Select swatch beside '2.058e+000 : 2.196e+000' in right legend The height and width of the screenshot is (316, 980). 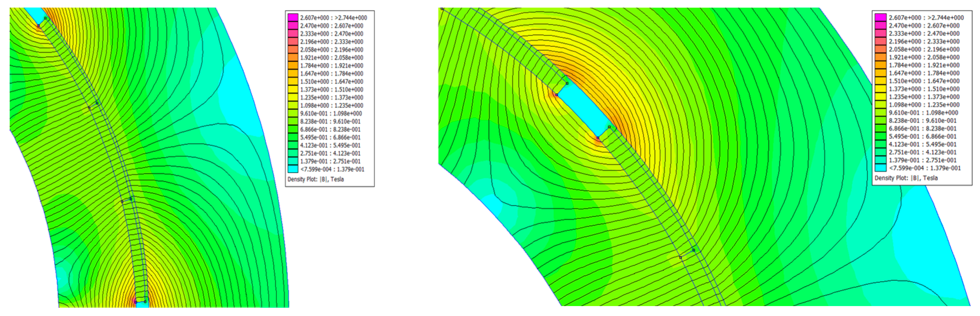[880, 49]
